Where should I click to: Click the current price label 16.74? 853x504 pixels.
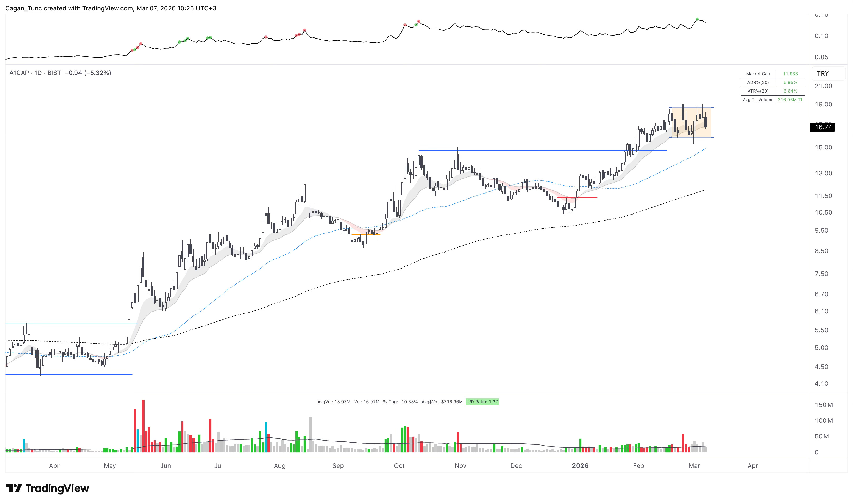coord(823,127)
